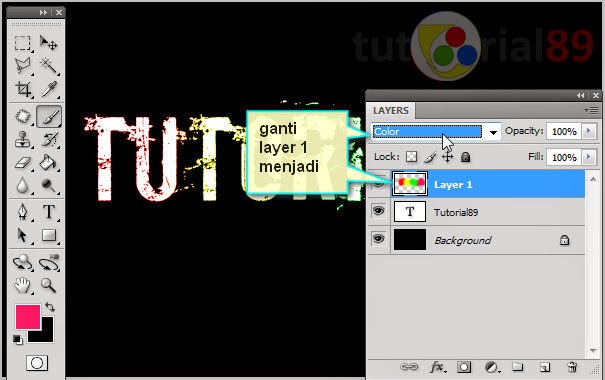Add a layer mask
The image size is (605, 380).
[464, 367]
